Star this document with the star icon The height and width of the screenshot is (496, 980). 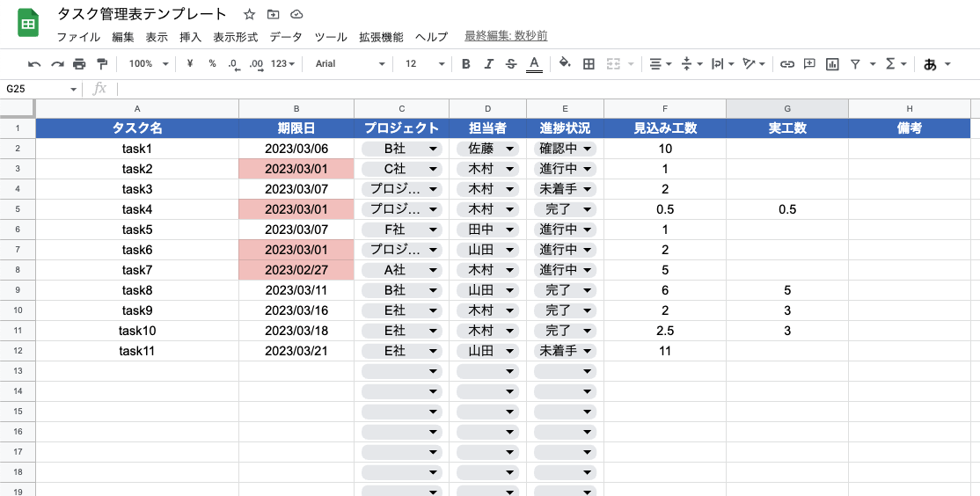[x=250, y=15]
